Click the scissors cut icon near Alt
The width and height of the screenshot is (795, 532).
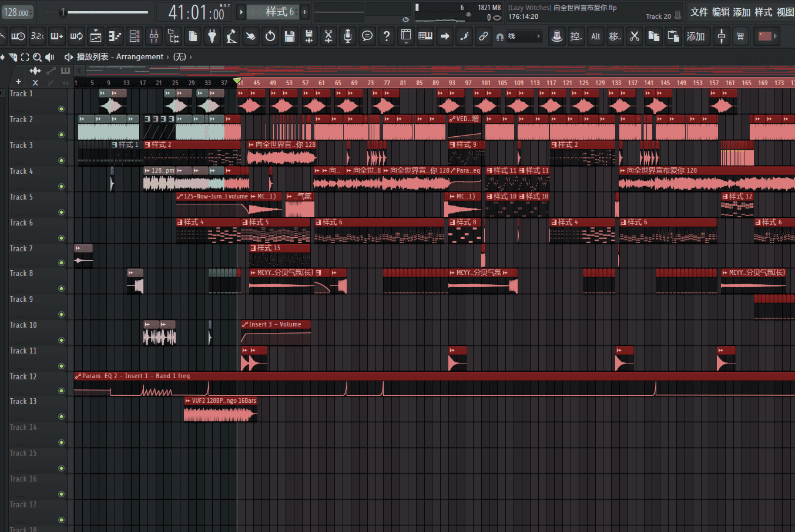[634, 36]
